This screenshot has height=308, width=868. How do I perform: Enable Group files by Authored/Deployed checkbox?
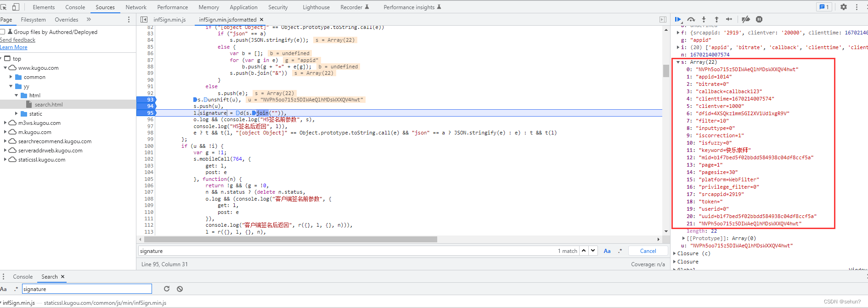[x=2, y=32]
